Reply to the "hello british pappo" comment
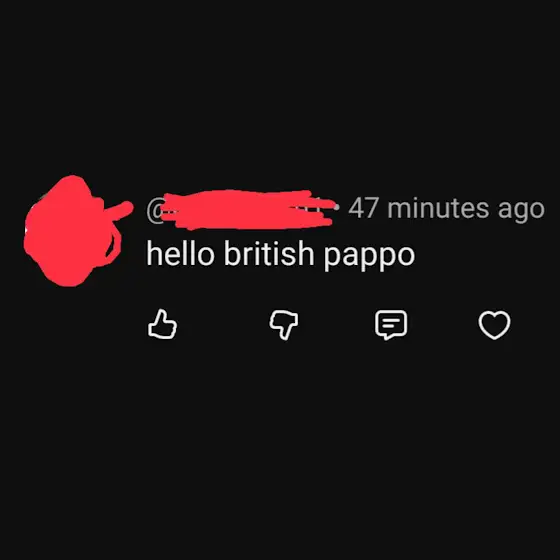 point(391,325)
